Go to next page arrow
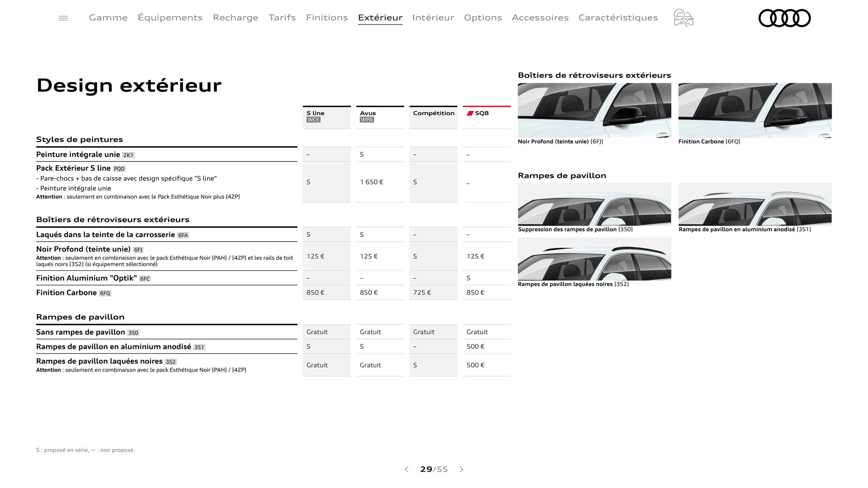This screenshot has width=868, height=488. click(461, 469)
